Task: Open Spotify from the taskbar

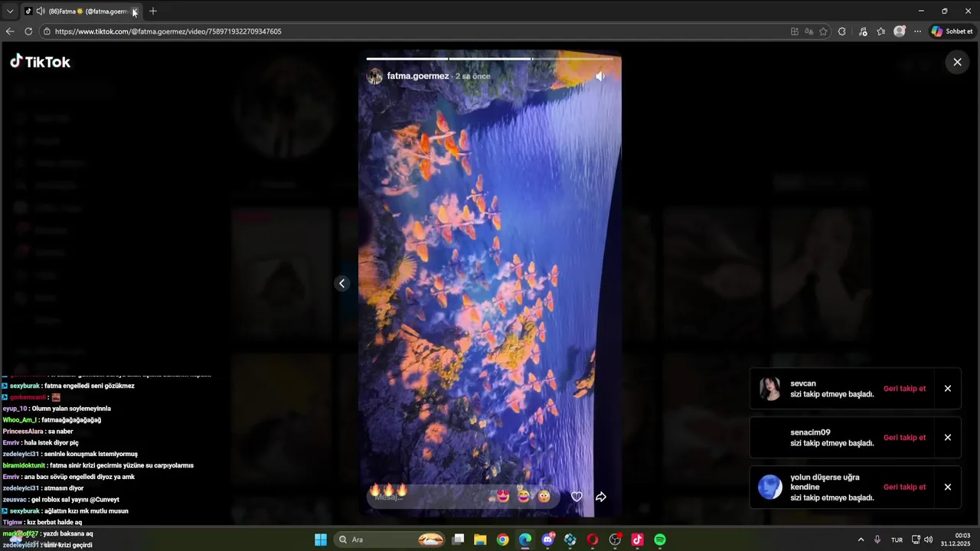Action: point(660,540)
